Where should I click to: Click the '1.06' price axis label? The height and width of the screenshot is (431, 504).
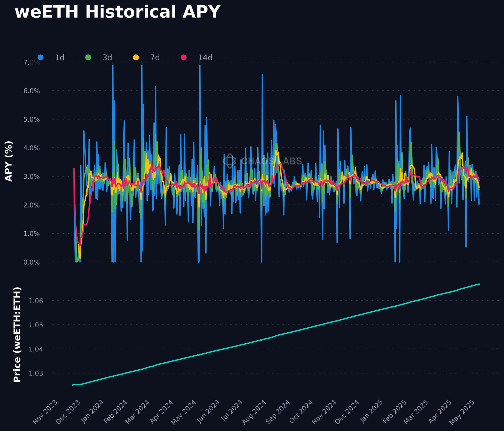click(x=36, y=301)
